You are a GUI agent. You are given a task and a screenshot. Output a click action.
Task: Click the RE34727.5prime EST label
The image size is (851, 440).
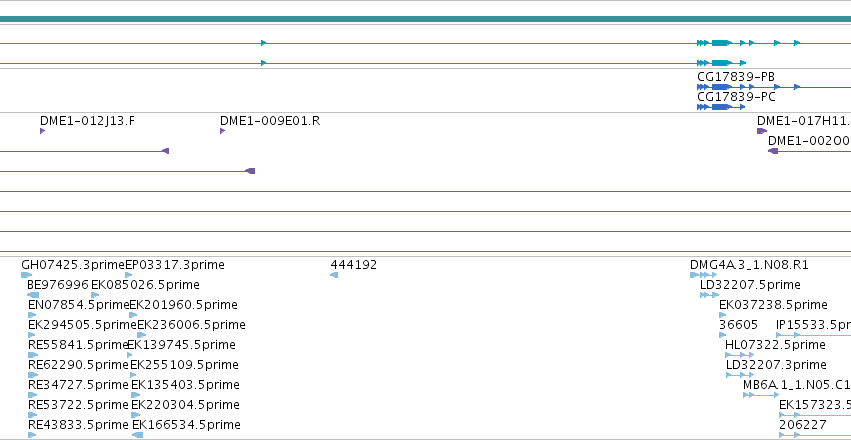[78, 385]
